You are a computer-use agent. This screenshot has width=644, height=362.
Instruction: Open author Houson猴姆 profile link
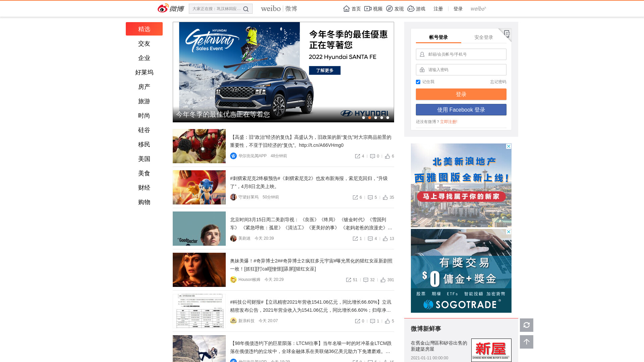coord(249,280)
